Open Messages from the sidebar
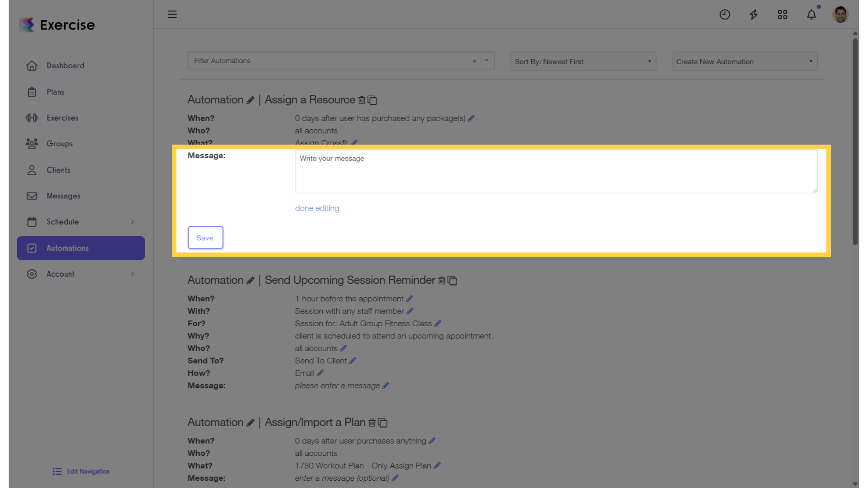868x488 pixels. [63, 196]
